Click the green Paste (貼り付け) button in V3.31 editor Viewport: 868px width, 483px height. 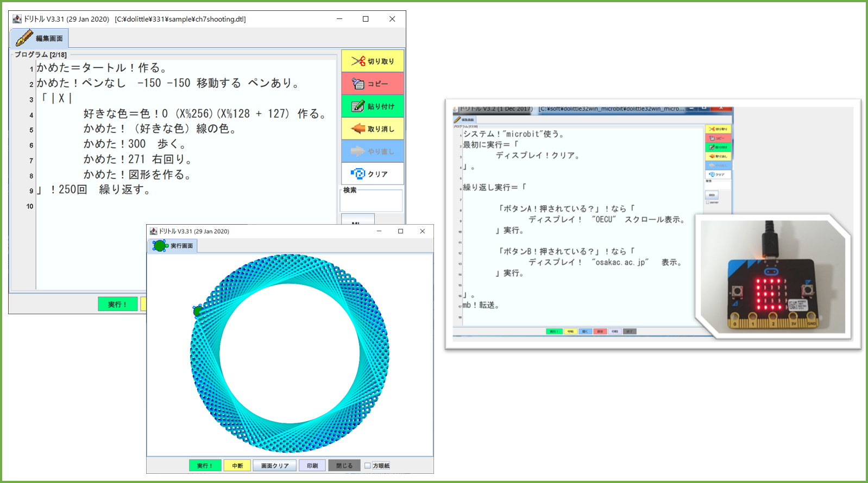coord(373,106)
